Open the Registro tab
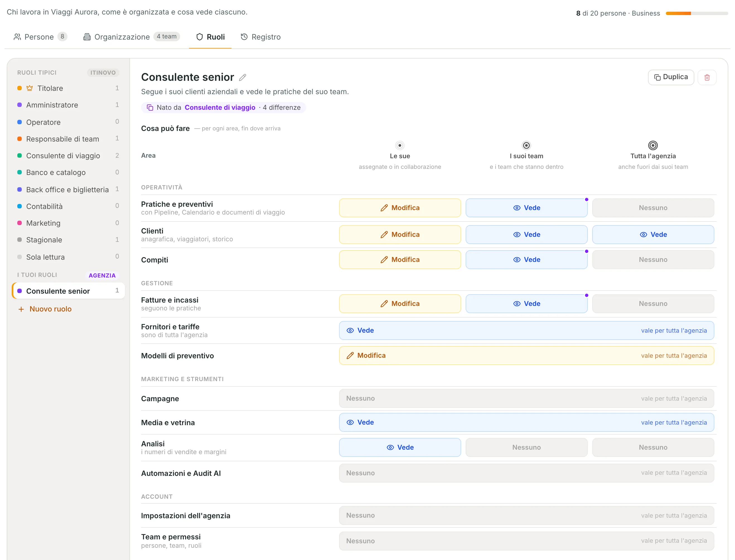Image resolution: width=735 pixels, height=560 pixels. [261, 37]
